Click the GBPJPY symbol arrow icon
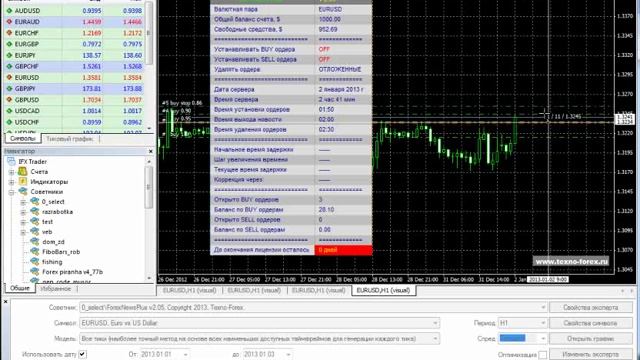The width and height of the screenshot is (640, 360). (x=9, y=89)
